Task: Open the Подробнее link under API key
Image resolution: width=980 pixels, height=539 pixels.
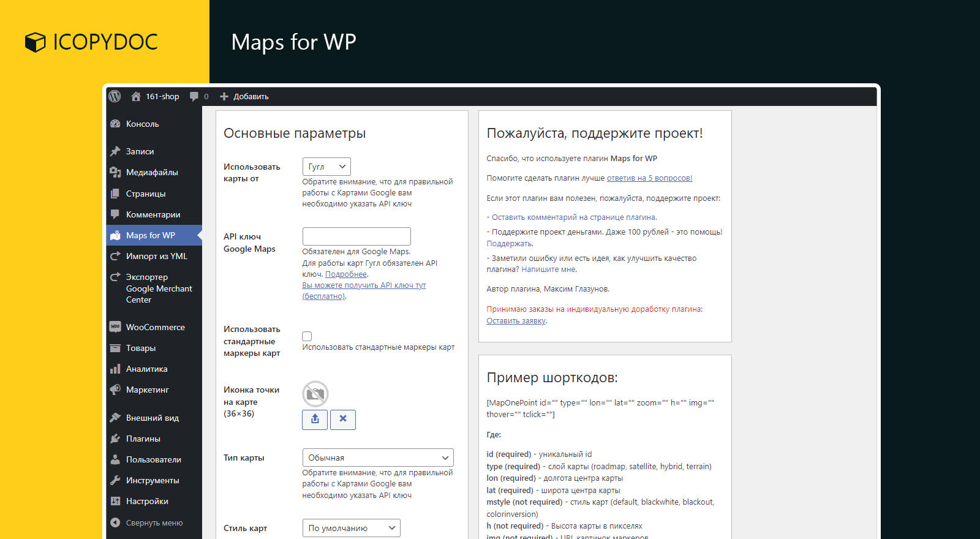Action: 345,274
